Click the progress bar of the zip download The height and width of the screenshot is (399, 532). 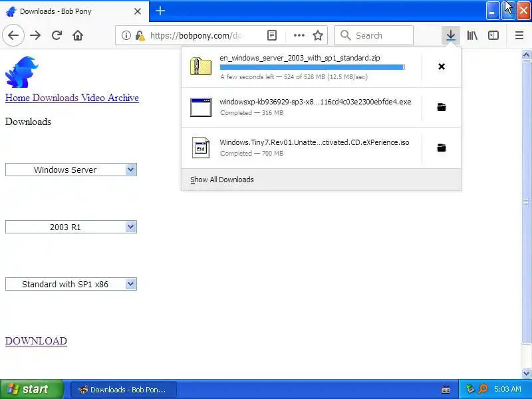coord(312,67)
